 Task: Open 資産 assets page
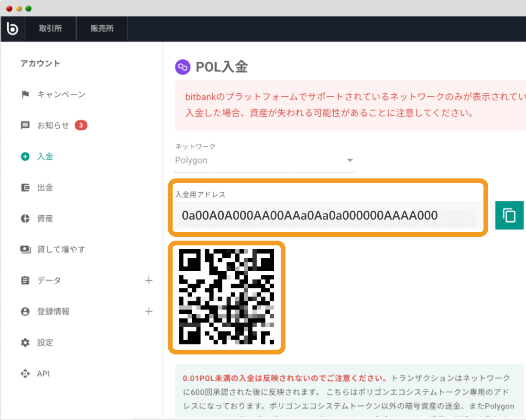pyautogui.click(x=45, y=219)
